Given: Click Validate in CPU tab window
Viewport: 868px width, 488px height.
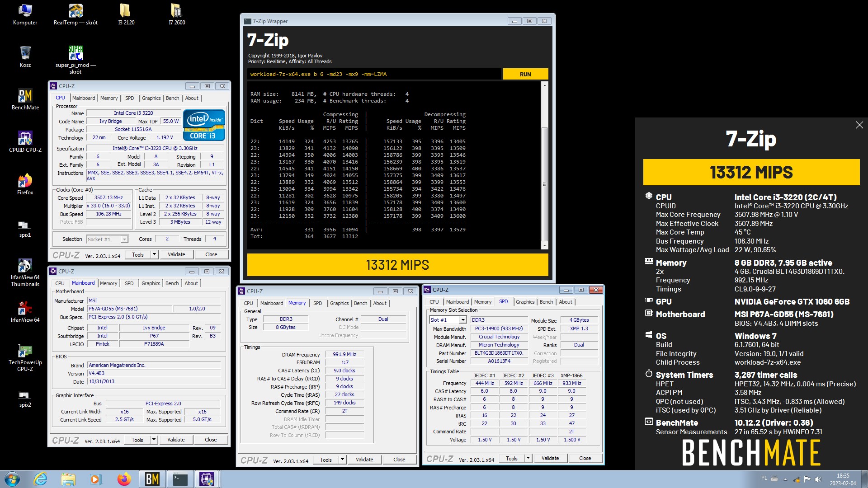Looking at the screenshot, I should pyautogui.click(x=176, y=254).
